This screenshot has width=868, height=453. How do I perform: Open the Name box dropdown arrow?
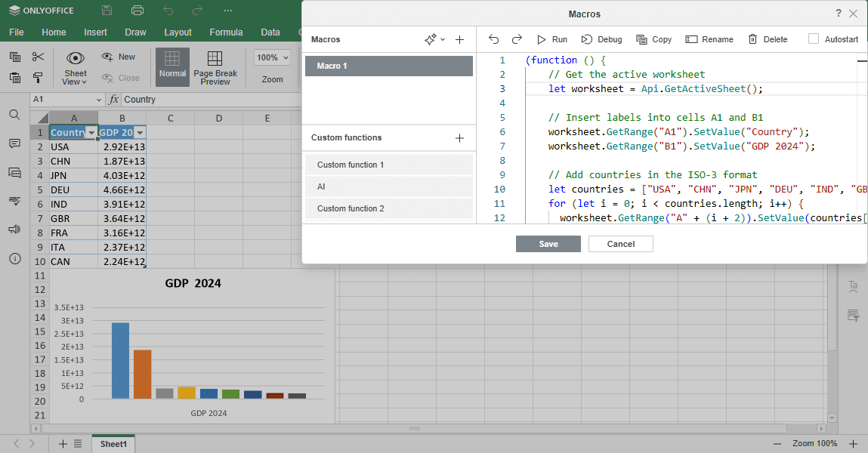coord(98,100)
